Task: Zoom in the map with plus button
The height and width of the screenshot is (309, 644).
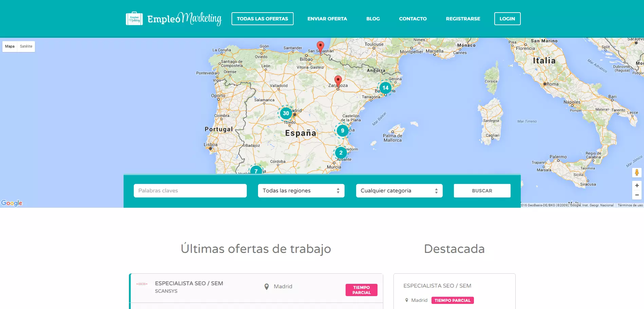Action: tap(637, 186)
